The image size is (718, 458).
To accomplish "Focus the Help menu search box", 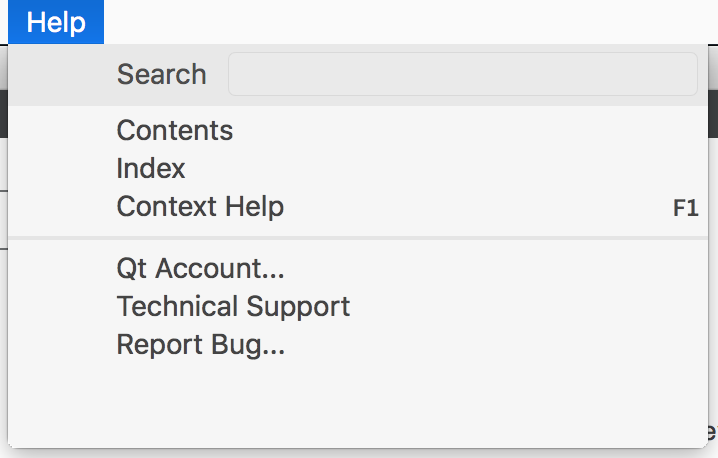I will coord(462,74).
